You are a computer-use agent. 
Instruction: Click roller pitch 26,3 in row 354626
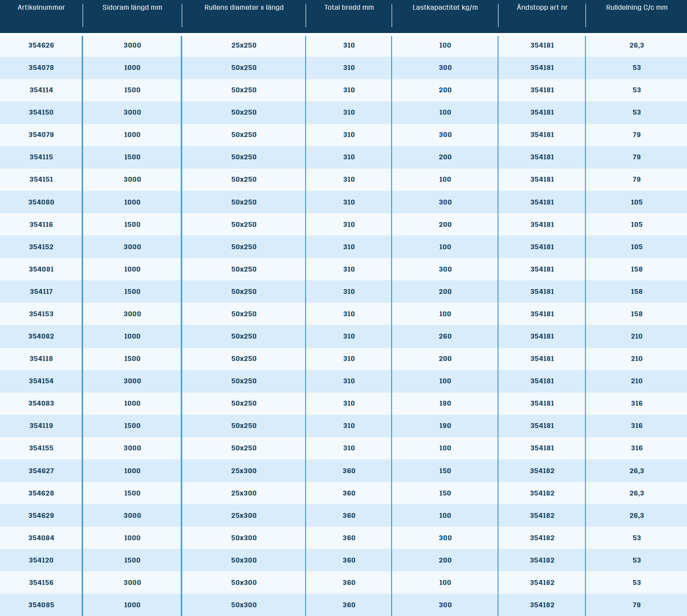point(636,45)
